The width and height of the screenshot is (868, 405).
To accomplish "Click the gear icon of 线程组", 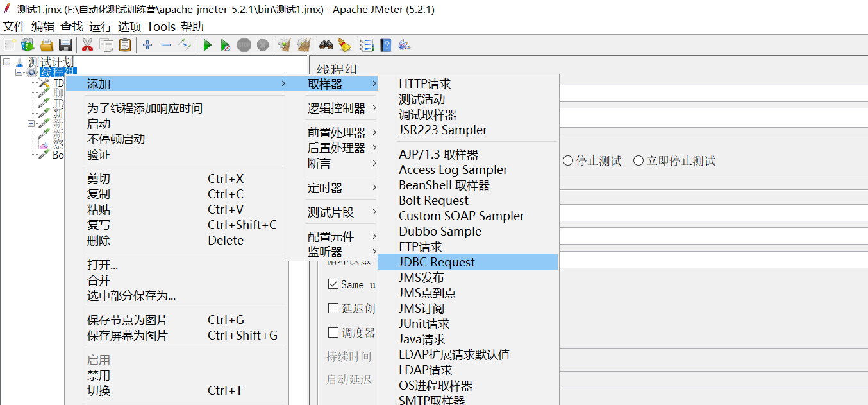I will 31,72.
